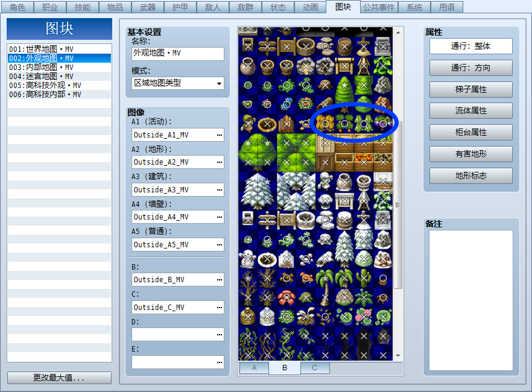Click the snow-covered haystack tile
This screenshot has height=392, width=532.
267,317
